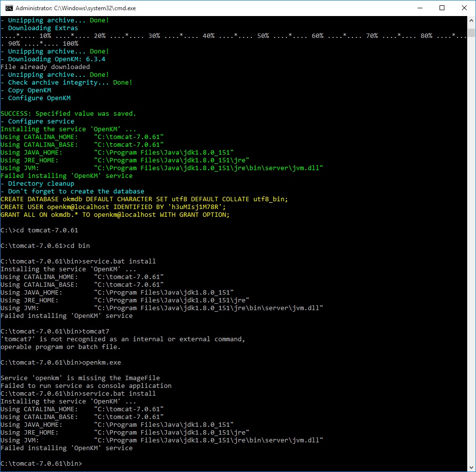Click 'SUCCESS: Specified value was saved.' message
This screenshot has height=472, width=476.
pyautogui.click(x=68, y=114)
